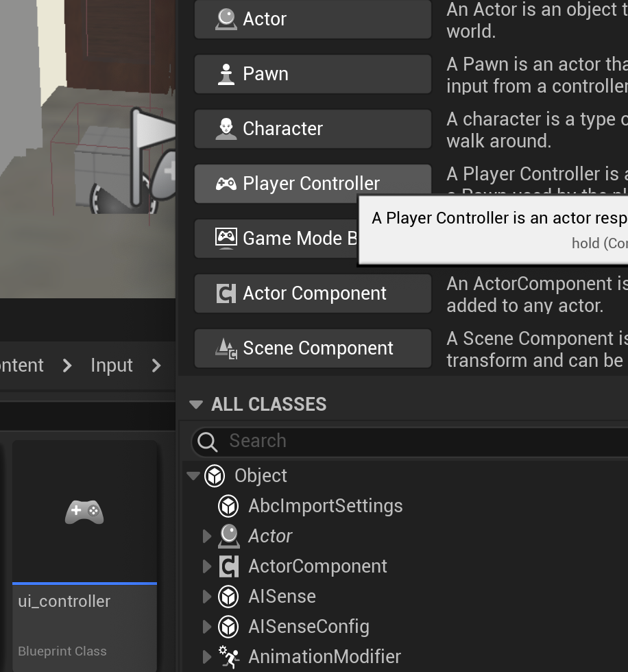Select the ui_controller blueprint asset thumbnail
This screenshot has height=672, width=628.
pos(84,512)
